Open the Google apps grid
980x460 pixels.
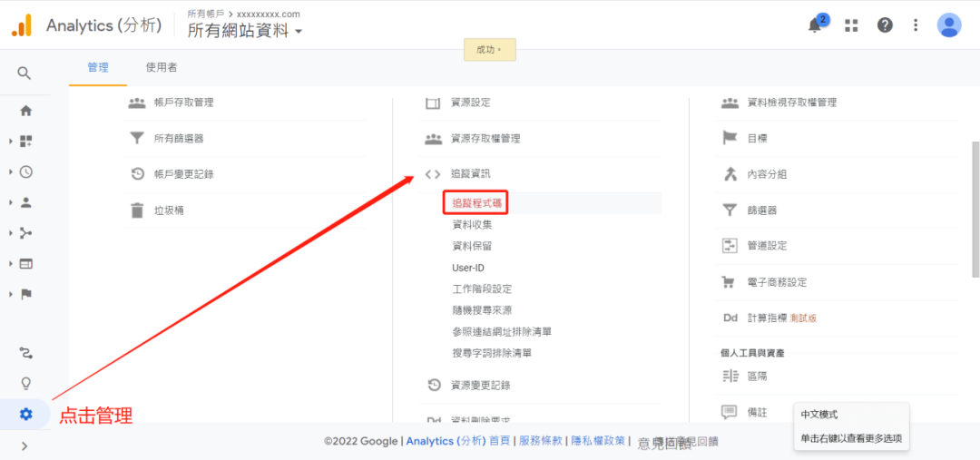point(850,25)
